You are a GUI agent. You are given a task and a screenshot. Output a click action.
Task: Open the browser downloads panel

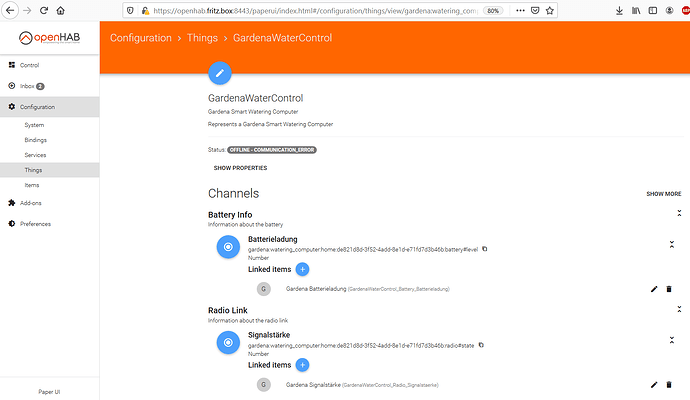[619, 11]
